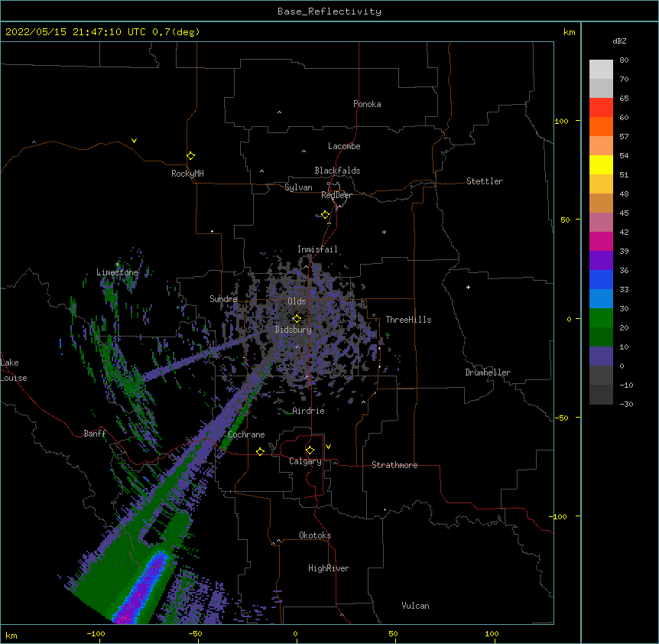Screen dimensions: 659x644
Task: Click the Banff label
Action: [95, 434]
